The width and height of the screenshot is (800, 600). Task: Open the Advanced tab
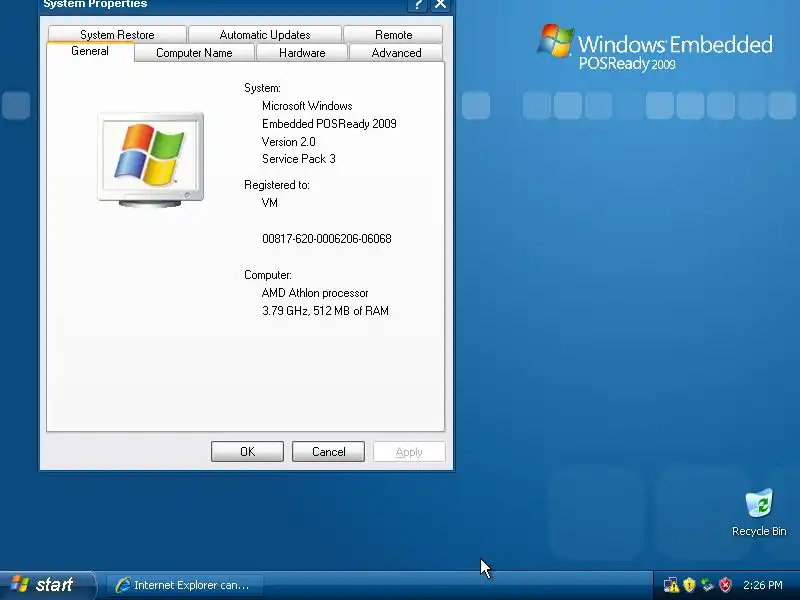tap(396, 53)
